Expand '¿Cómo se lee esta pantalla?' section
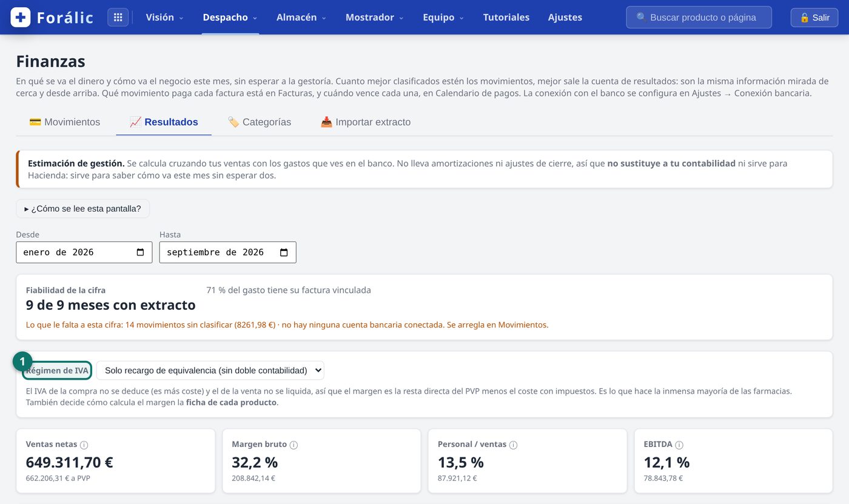Screen dimensions: 849x504 [82, 209]
